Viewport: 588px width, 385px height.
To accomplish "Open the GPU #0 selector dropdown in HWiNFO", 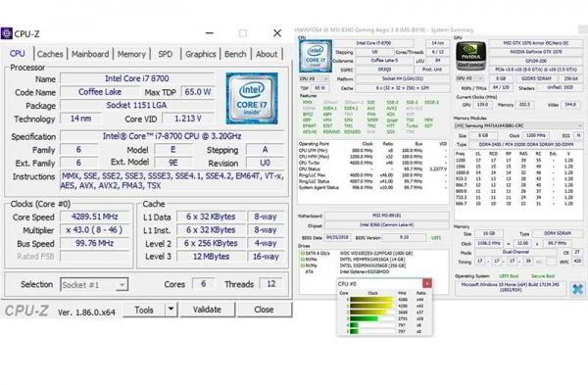I will point(469,78).
